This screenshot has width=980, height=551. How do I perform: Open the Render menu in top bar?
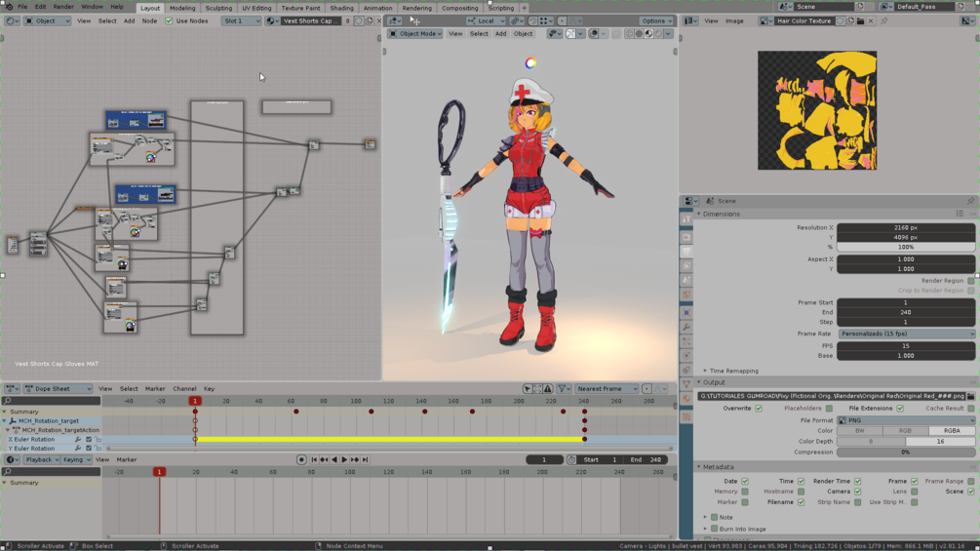click(x=63, y=6)
